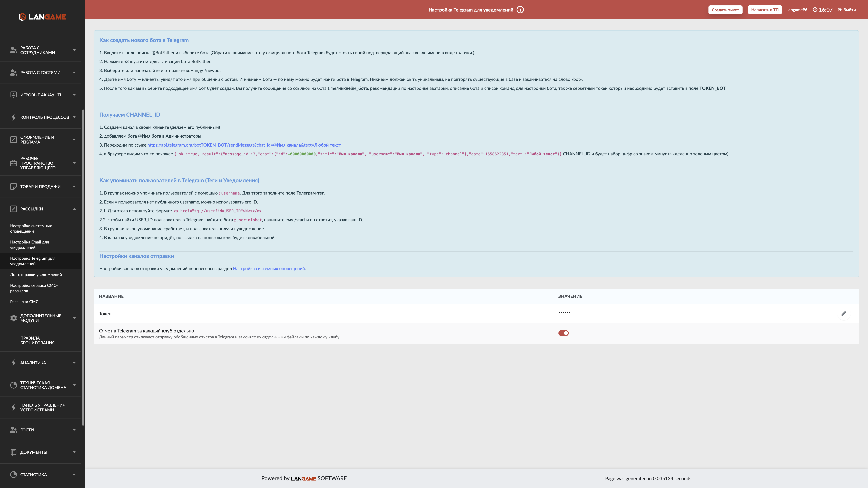Click the clock icon near 16:07
This screenshot has height=488, width=868.
tap(815, 10)
